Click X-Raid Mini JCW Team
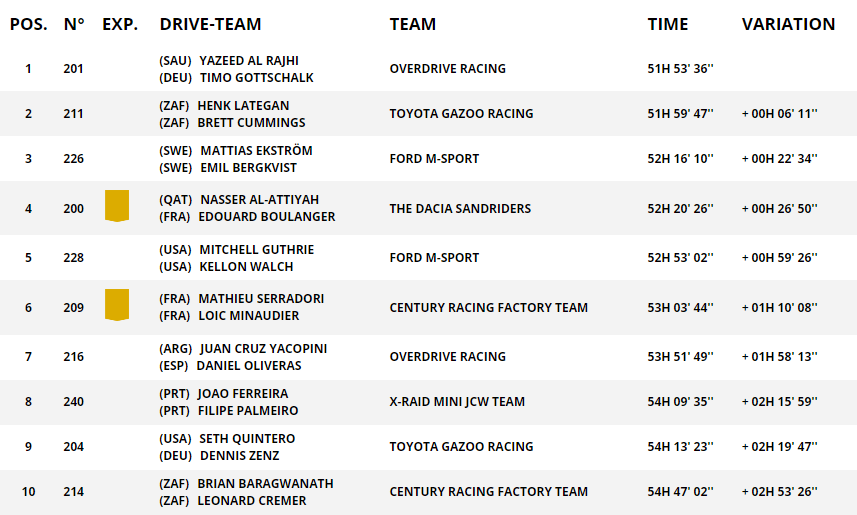The image size is (857, 515). coord(457,402)
